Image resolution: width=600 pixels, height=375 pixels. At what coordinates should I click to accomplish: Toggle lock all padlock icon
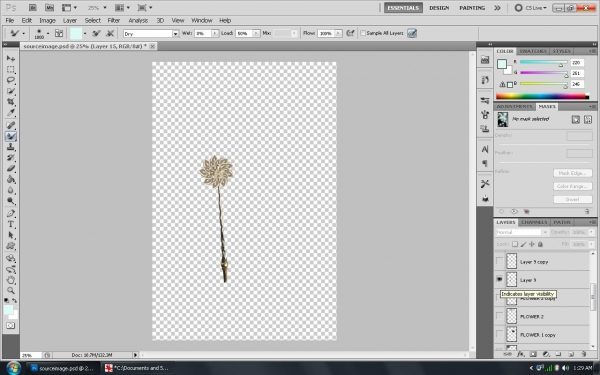pos(540,244)
